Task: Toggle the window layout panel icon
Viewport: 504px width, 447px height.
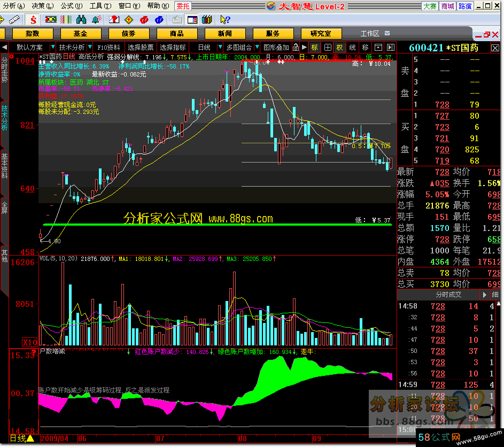Action: coord(192,20)
